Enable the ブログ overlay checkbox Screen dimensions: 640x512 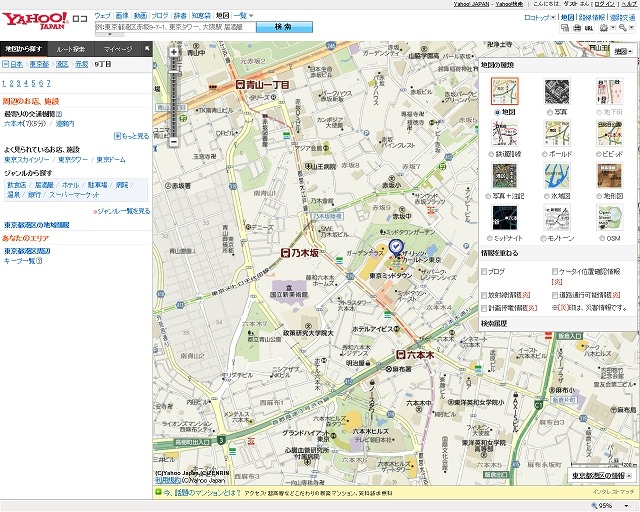(x=484, y=271)
